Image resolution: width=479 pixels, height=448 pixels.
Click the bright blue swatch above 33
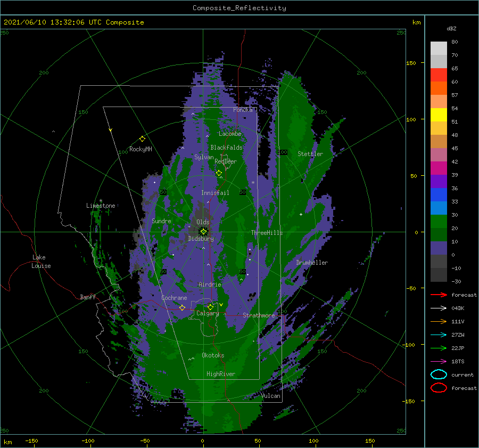(439, 194)
